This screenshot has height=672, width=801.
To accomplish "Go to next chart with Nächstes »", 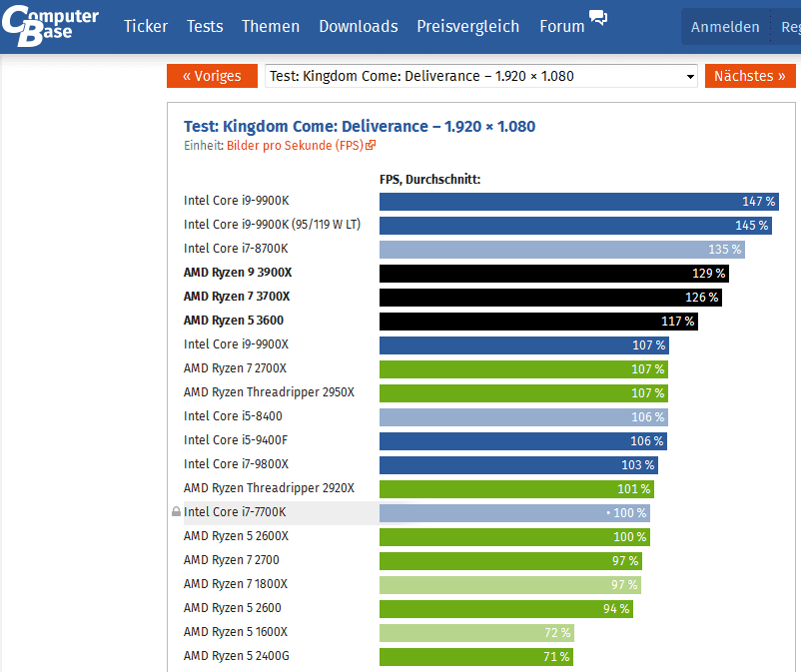I will (x=750, y=76).
